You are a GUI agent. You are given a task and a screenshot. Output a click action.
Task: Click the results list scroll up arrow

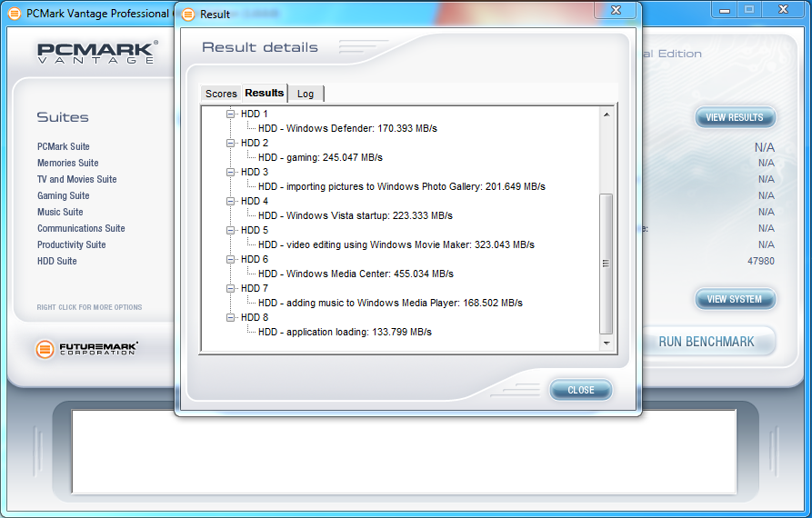pos(606,115)
